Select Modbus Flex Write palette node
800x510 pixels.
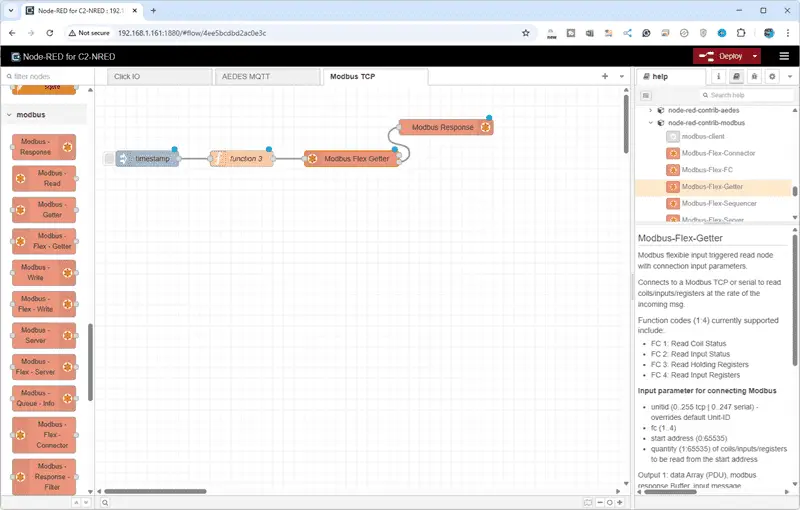click(44, 304)
